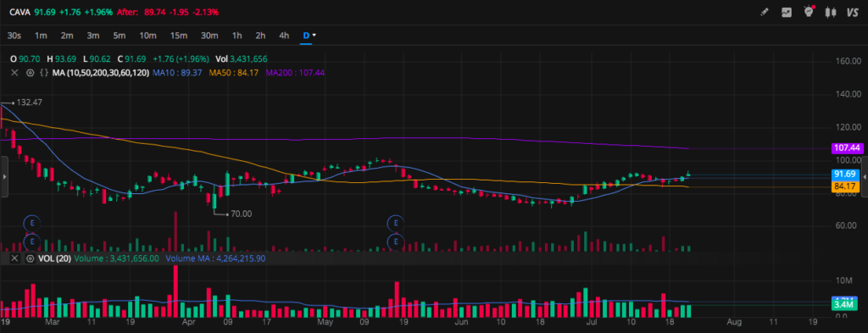Expand the left side panel handle
Screen dimensions: 868x333
[4, 176]
